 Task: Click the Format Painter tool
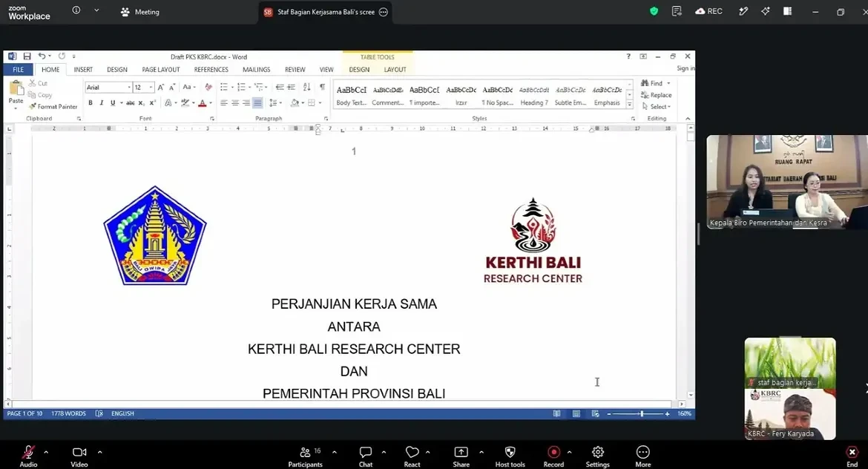pos(53,106)
